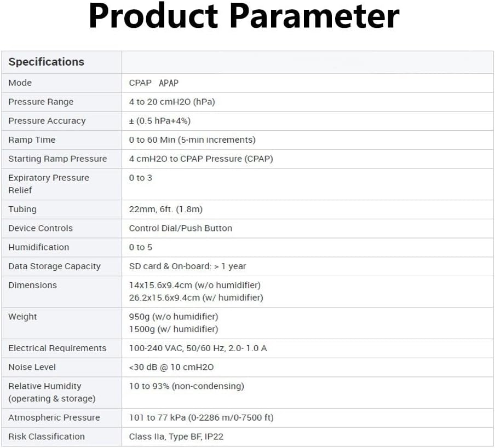Screen dimensions: 495x448
Task: Click the Expiratory Pressure Relief label
Action: 48,184
